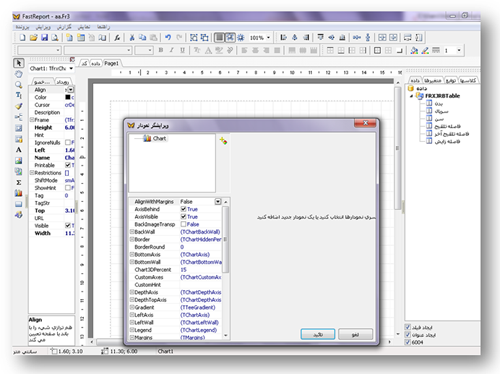500x374 pixels.
Task: Click the frame line color pencil icon
Action: coord(425,50)
